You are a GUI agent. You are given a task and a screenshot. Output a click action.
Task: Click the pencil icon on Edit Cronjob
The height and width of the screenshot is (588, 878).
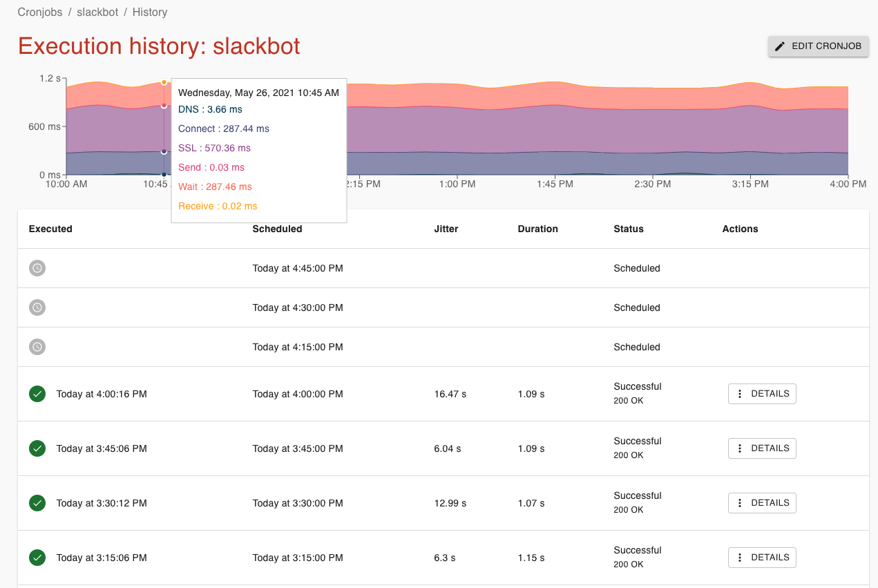tap(780, 46)
